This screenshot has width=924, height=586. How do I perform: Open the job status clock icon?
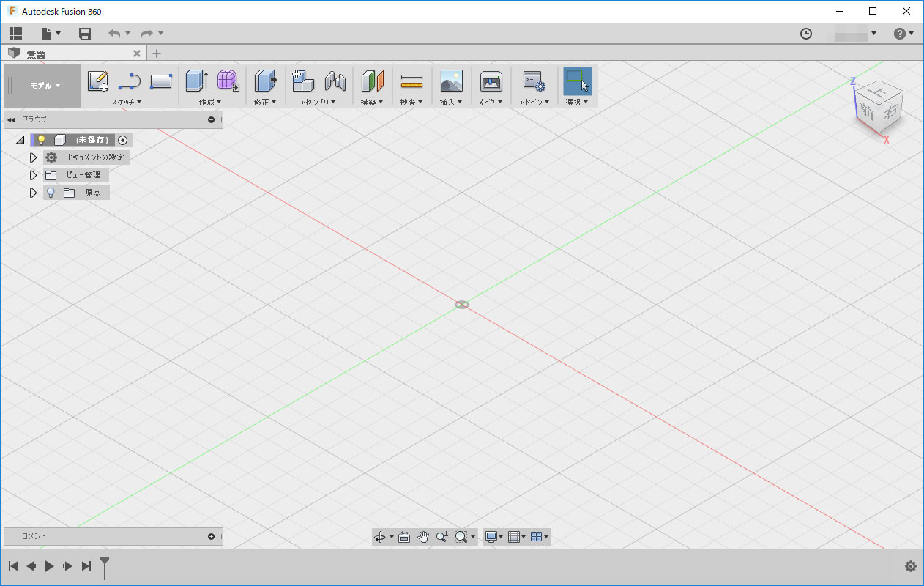[x=806, y=34]
